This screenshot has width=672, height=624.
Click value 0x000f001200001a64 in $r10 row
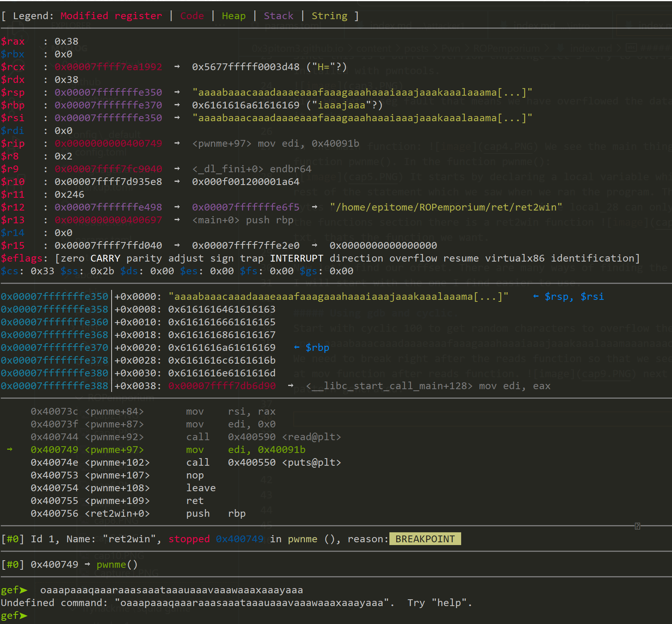246,182
